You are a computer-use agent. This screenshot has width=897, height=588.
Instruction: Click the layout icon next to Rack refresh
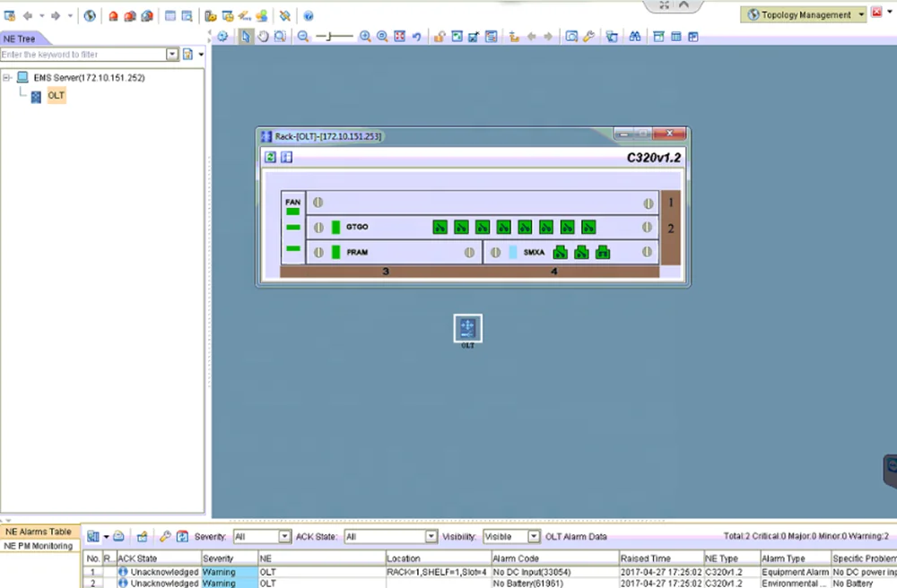click(x=287, y=157)
